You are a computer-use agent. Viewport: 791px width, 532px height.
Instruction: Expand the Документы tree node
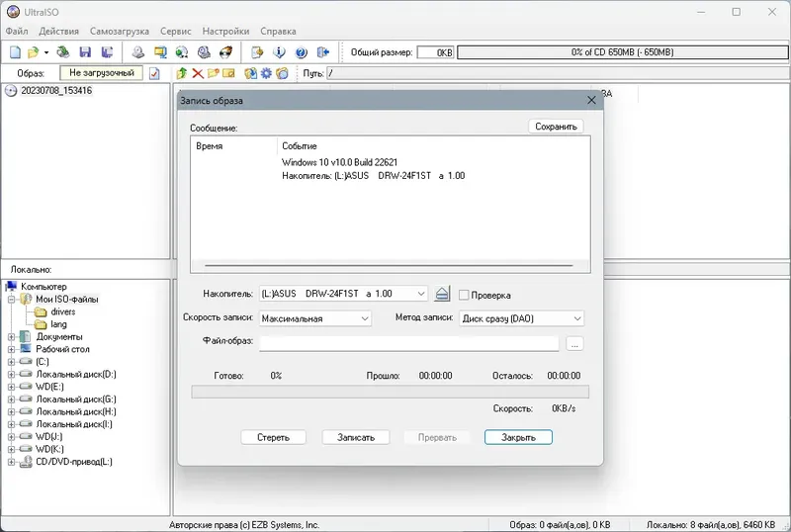[11, 336]
